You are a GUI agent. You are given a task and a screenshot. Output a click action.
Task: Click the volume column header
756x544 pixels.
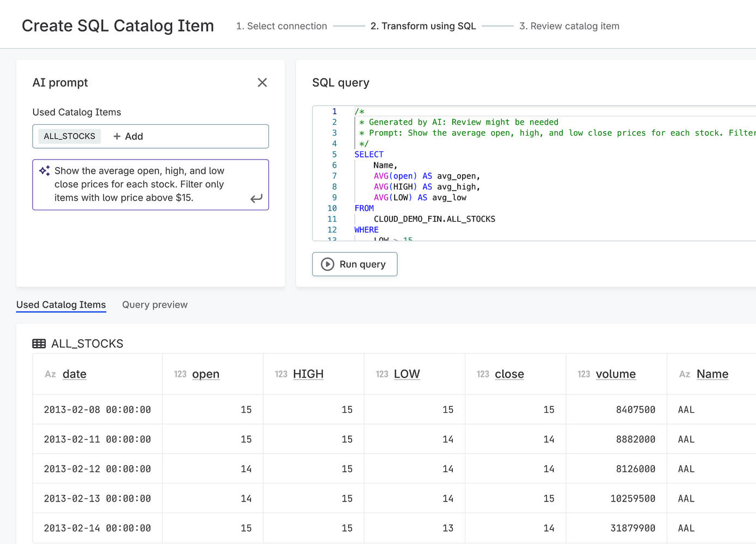click(x=616, y=374)
